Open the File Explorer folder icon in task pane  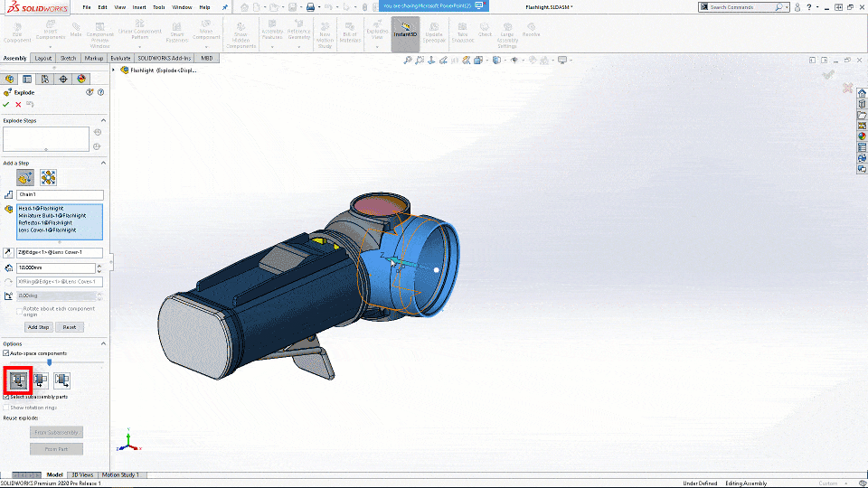[x=862, y=115]
